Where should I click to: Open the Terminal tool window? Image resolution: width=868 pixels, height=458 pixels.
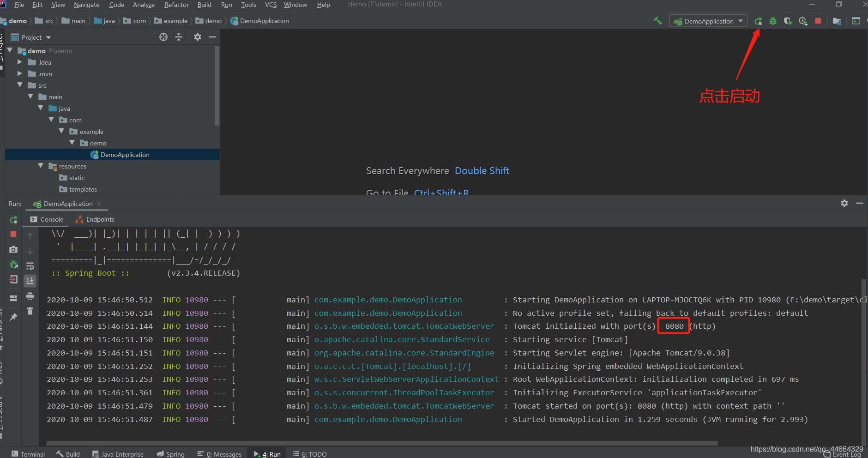pos(28,454)
